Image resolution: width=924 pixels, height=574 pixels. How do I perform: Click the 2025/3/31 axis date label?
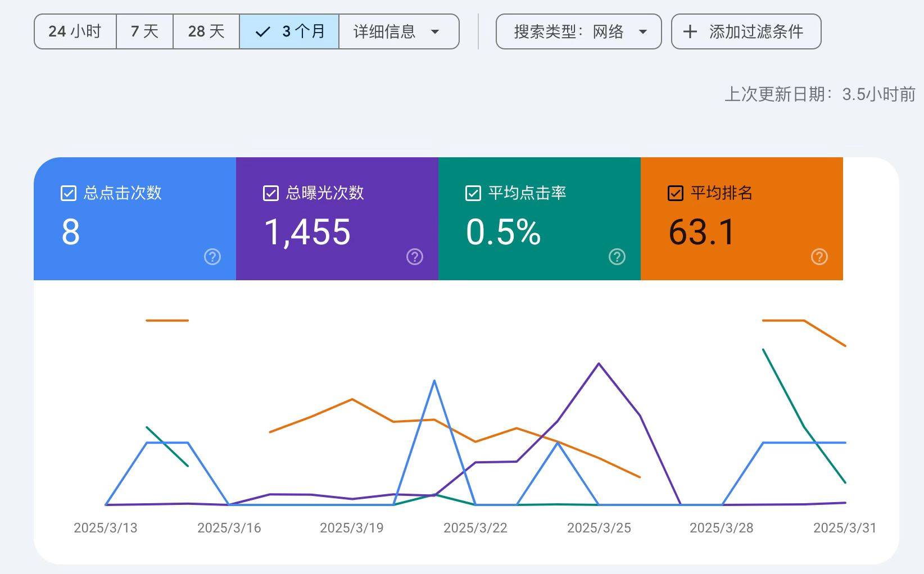click(x=845, y=528)
